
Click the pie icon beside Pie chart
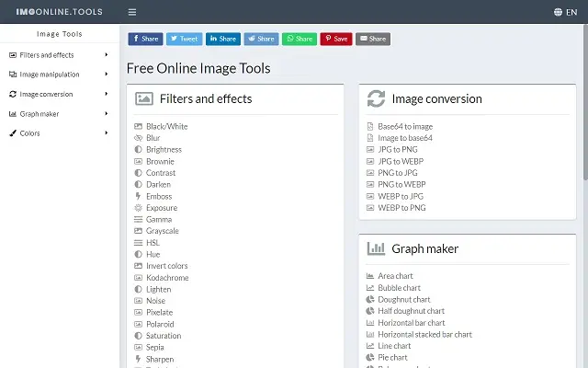[x=370, y=357]
